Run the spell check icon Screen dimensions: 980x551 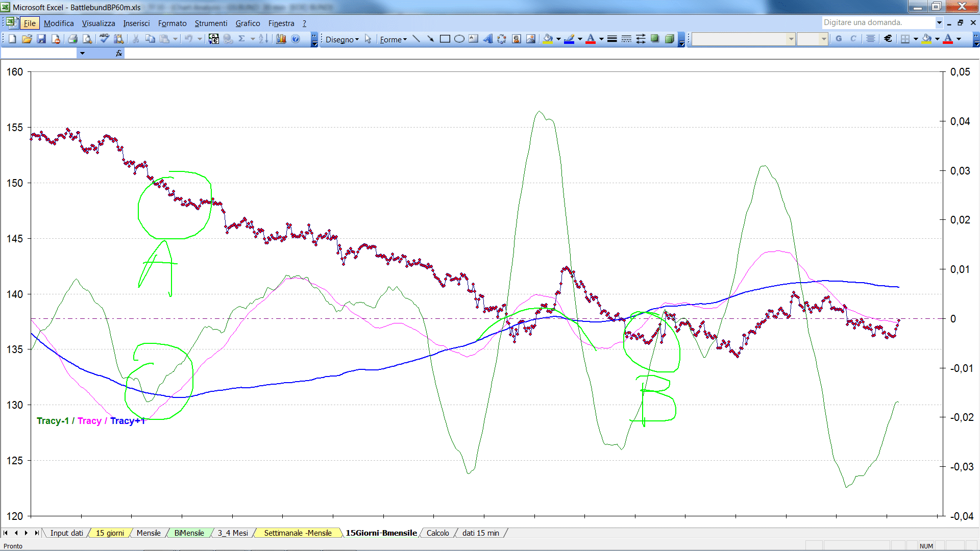(104, 39)
